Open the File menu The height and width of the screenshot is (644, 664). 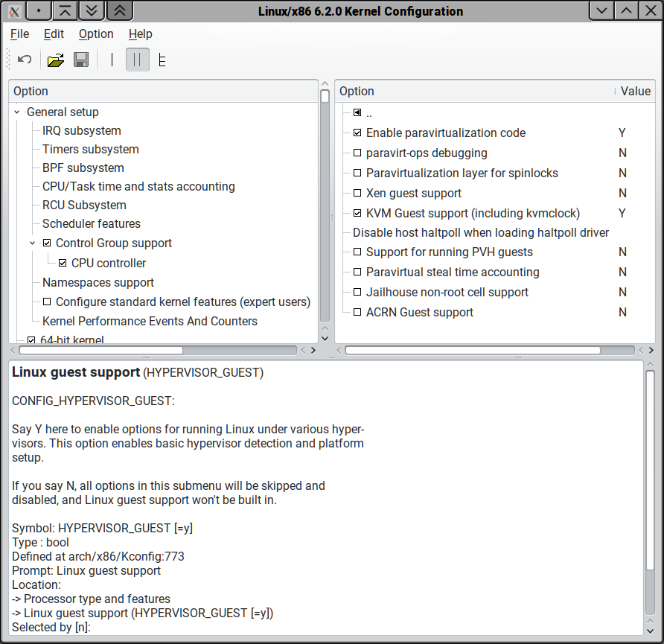(x=20, y=34)
